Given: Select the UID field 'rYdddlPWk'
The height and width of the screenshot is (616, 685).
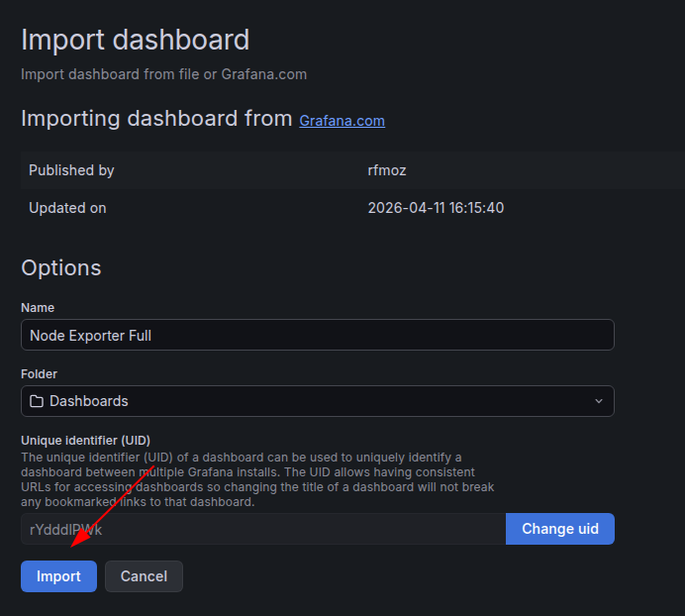Looking at the screenshot, I should coord(263,529).
